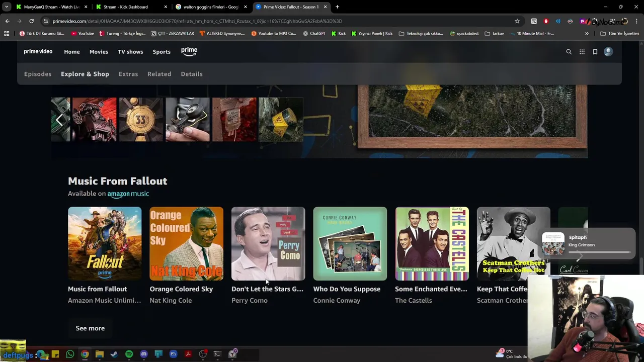The image size is (644, 362).
Task: Open Orange Colored Sky Nat King Cole cover
Action: click(186, 243)
